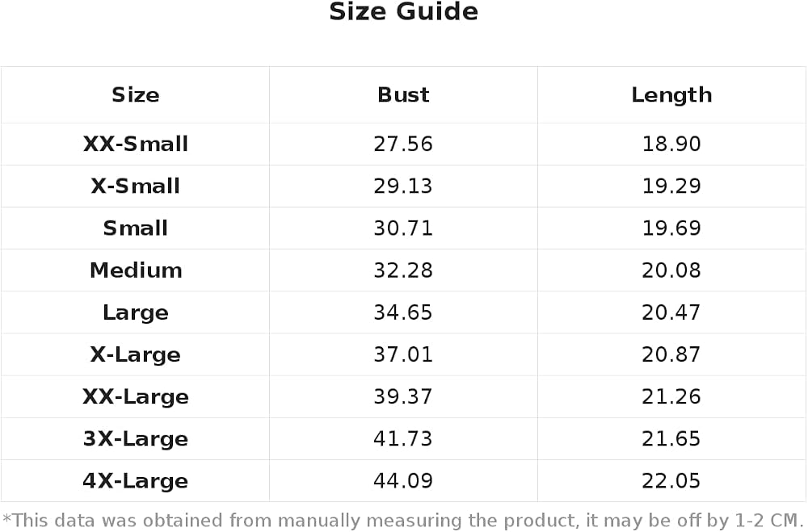Click the Size Guide title

(x=403, y=12)
